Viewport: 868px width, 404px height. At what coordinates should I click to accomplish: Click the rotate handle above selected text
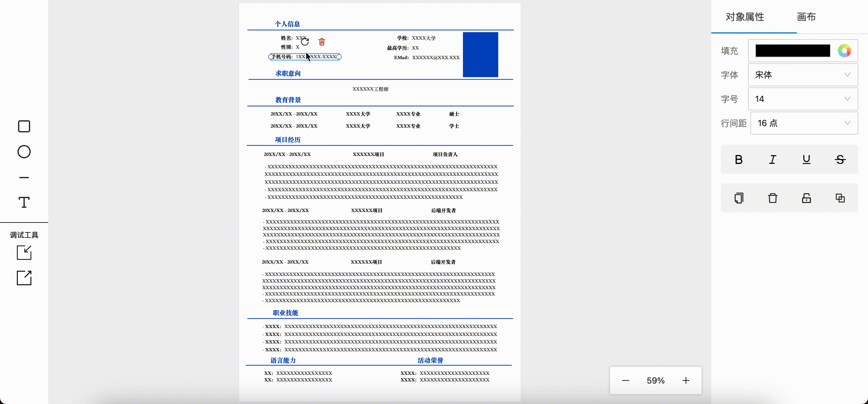tap(305, 42)
